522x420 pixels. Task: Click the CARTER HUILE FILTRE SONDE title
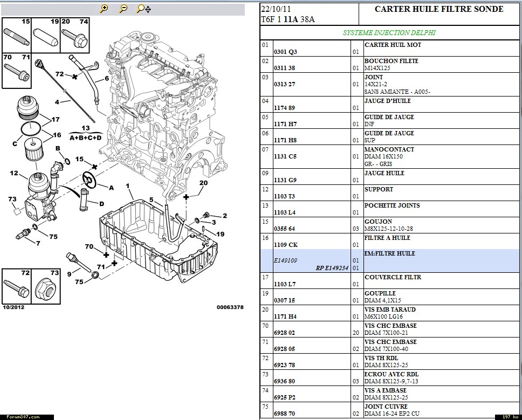(x=439, y=9)
